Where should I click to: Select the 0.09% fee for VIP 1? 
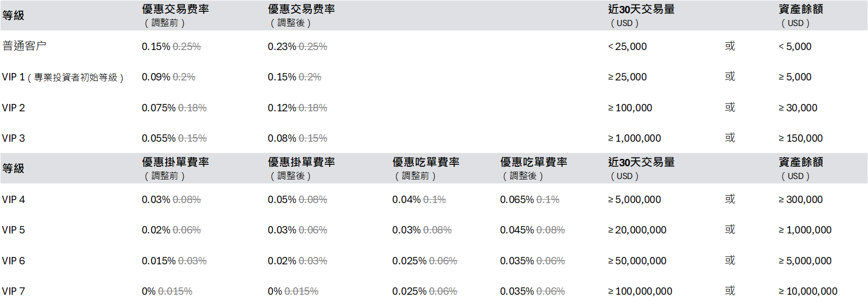point(156,77)
